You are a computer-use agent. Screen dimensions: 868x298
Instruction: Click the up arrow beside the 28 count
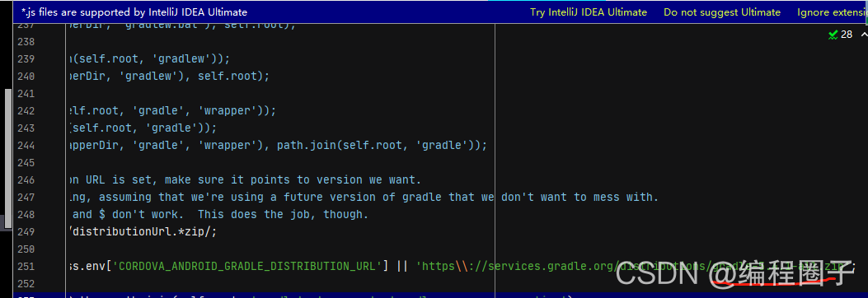pyautogui.click(x=864, y=35)
